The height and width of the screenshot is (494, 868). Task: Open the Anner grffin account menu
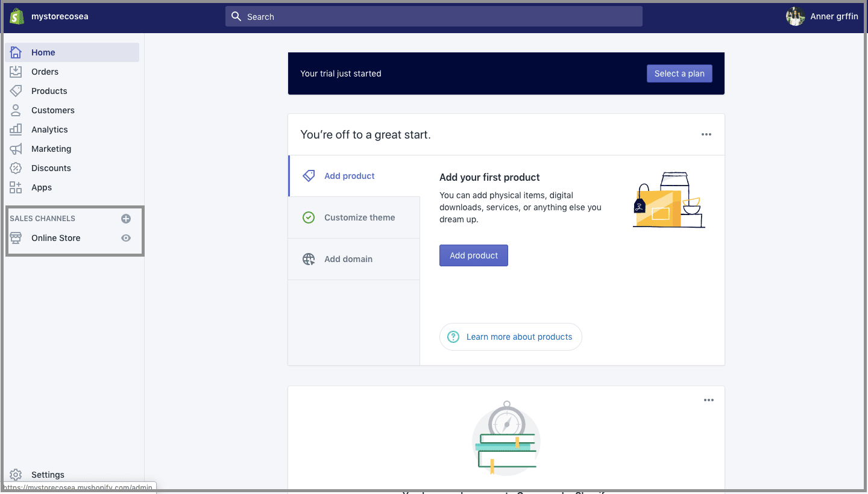(822, 16)
